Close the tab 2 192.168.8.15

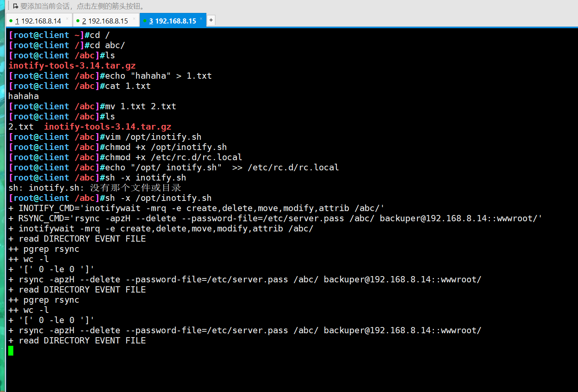pos(134,18)
